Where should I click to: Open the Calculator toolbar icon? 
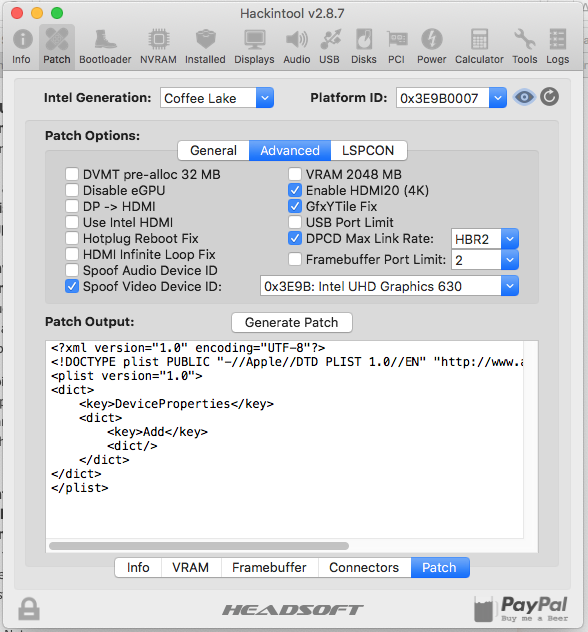[479, 47]
